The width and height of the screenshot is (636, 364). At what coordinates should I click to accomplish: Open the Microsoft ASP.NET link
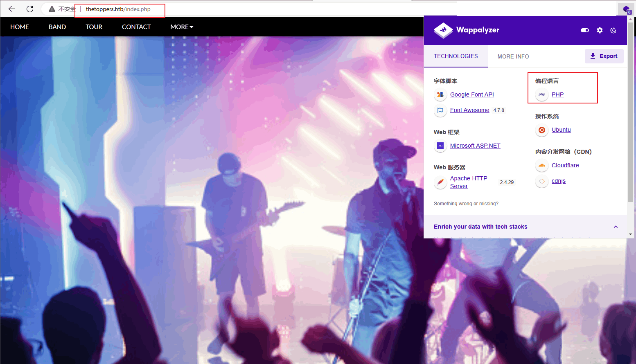coord(475,146)
